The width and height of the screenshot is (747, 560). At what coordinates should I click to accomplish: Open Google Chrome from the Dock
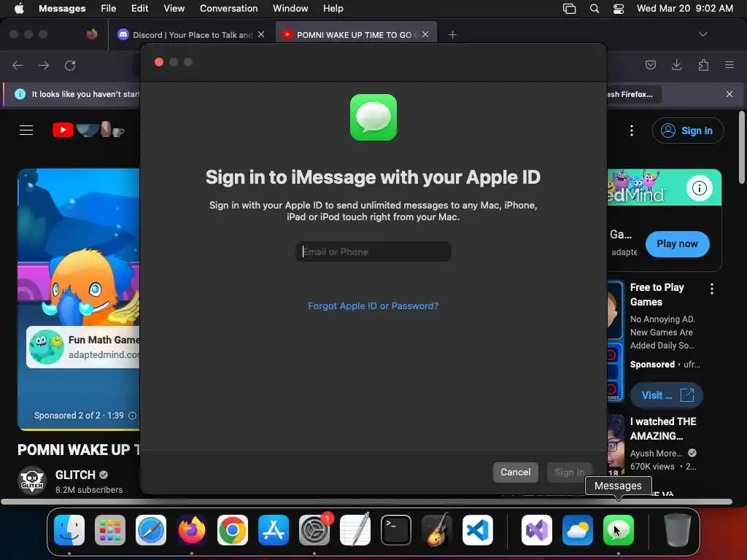[233, 529]
